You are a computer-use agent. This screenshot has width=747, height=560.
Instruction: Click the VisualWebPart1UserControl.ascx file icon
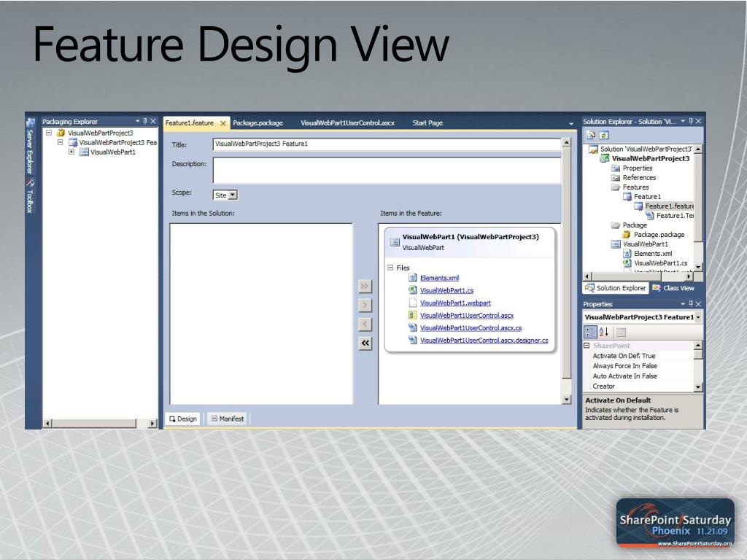[x=413, y=315]
